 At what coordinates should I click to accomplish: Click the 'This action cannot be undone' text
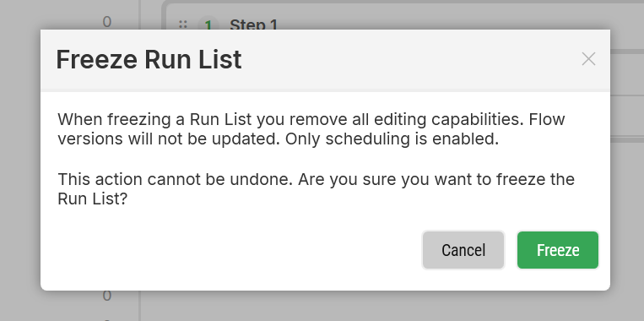pos(176,179)
